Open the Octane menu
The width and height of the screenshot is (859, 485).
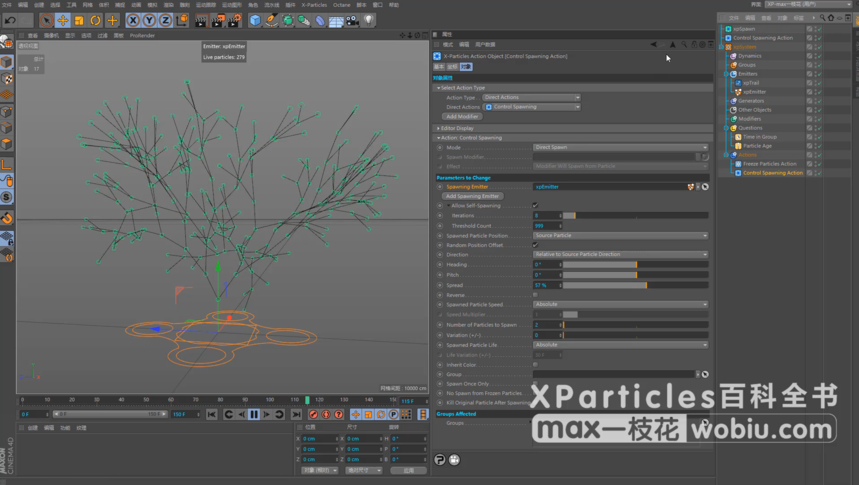pos(342,5)
